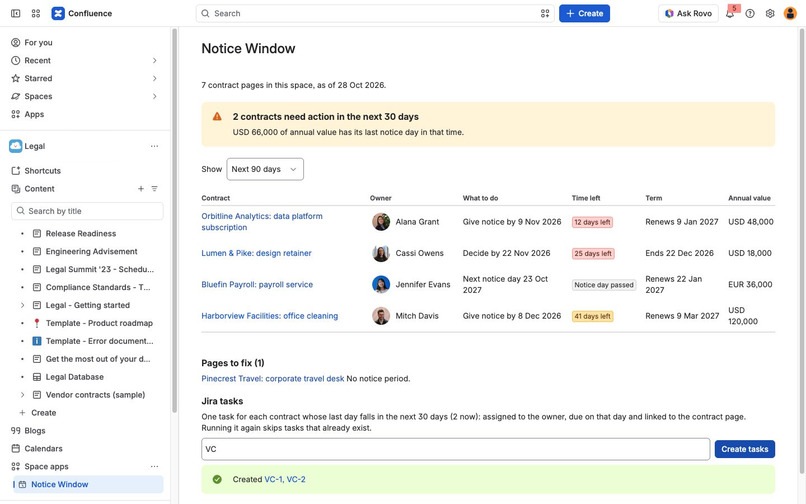Open Harborview Facilities office cleaning link
The image size is (806, 504).
270,316
